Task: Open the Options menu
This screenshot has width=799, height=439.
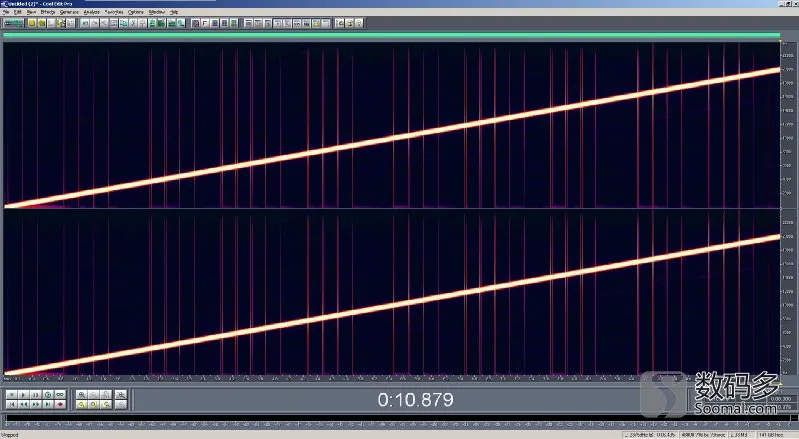Action: click(136, 12)
